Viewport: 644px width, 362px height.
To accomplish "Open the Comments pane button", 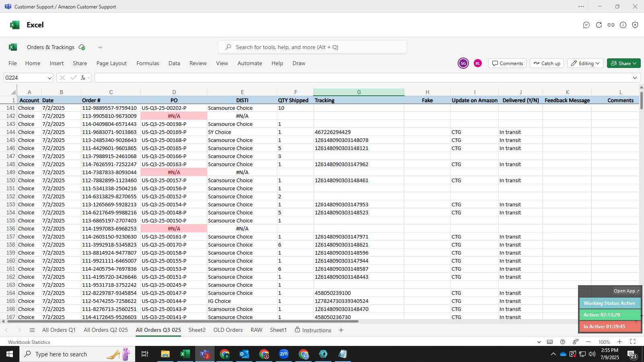I will click(x=508, y=63).
